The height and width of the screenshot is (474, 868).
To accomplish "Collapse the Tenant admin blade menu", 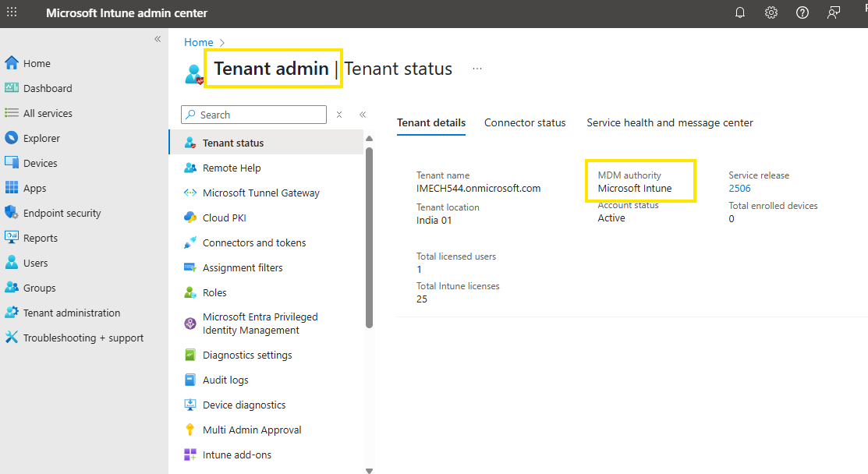I will click(363, 115).
